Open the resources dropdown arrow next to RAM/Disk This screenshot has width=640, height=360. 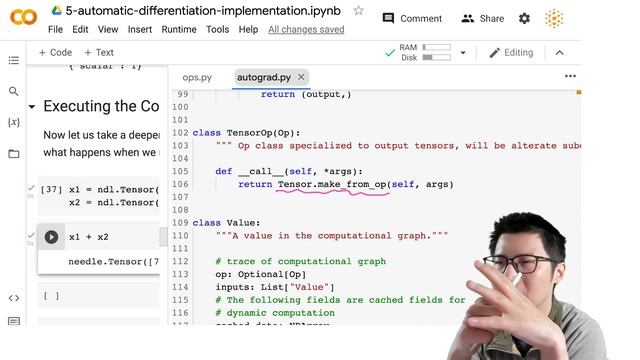click(x=463, y=53)
